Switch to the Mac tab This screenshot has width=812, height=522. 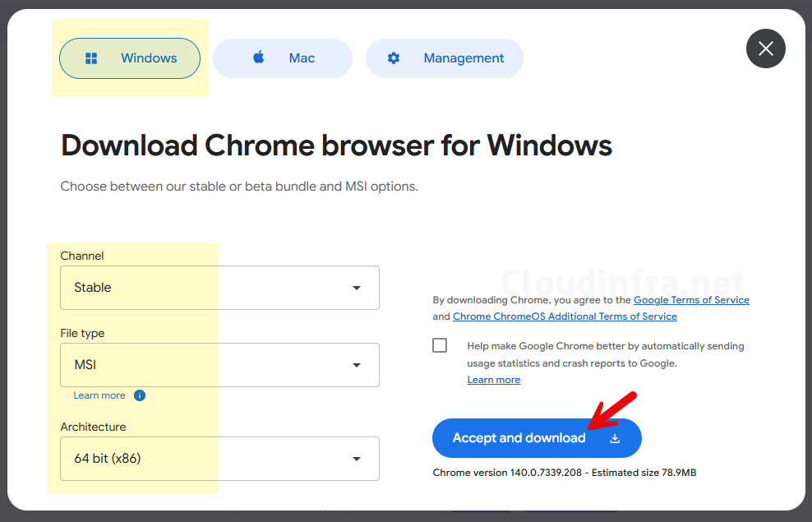click(283, 58)
